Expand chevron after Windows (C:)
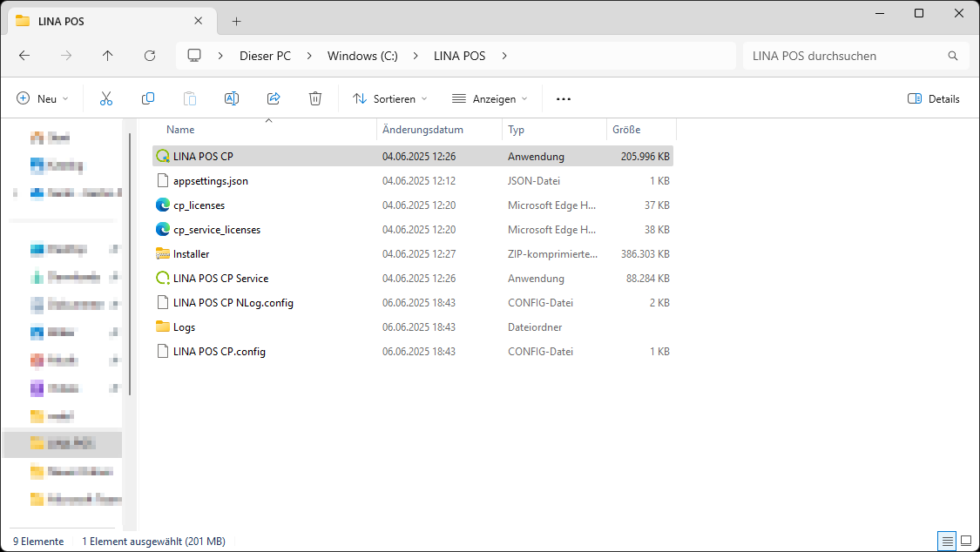The width and height of the screenshot is (980, 552). (416, 56)
